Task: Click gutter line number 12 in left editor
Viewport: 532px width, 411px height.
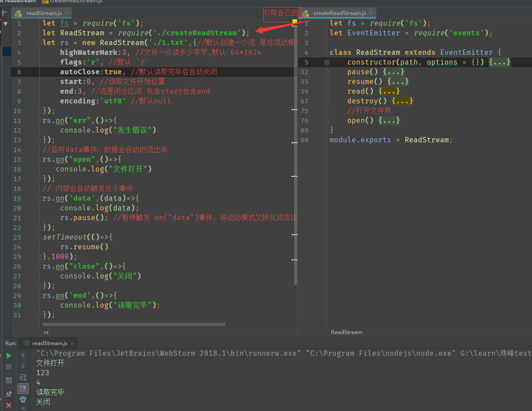Action: [17, 130]
